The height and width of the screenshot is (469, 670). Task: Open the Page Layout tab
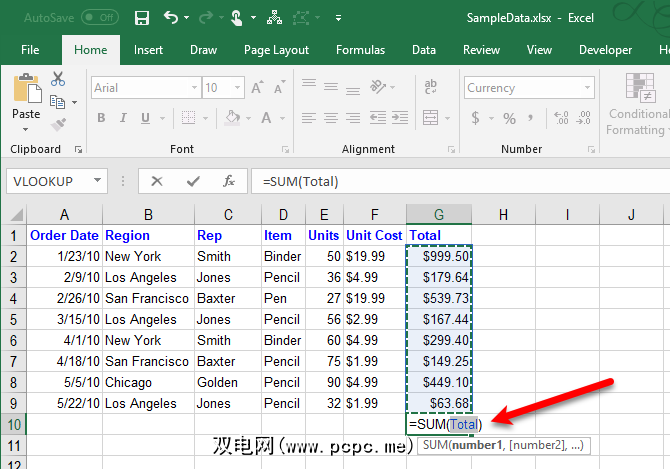pyautogui.click(x=276, y=50)
